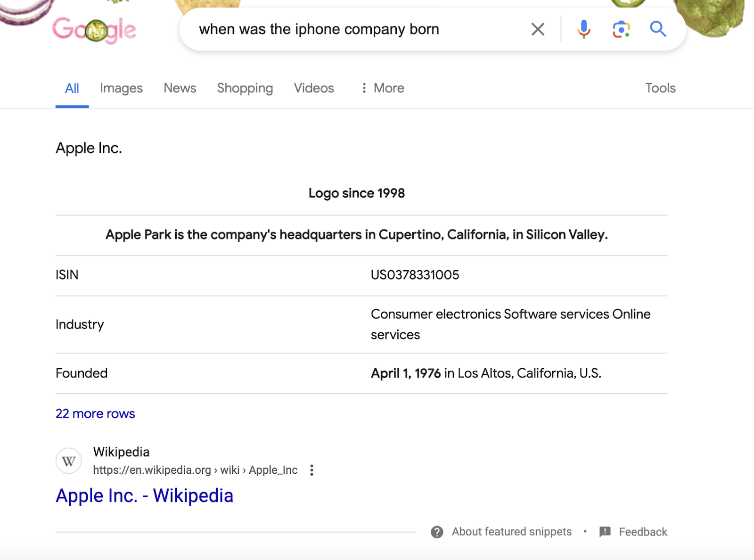Switch to the Images tab
754x560 pixels.
pos(121,88)
